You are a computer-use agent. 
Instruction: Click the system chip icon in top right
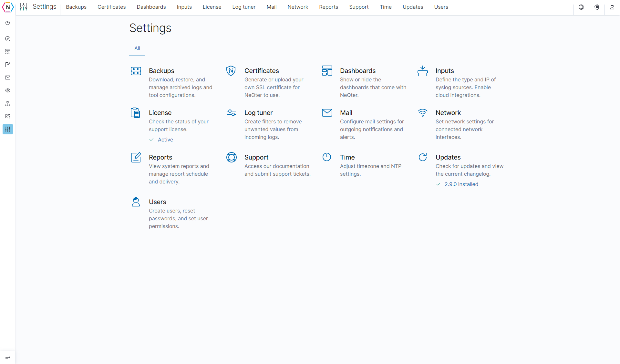(x=597, y=7)
